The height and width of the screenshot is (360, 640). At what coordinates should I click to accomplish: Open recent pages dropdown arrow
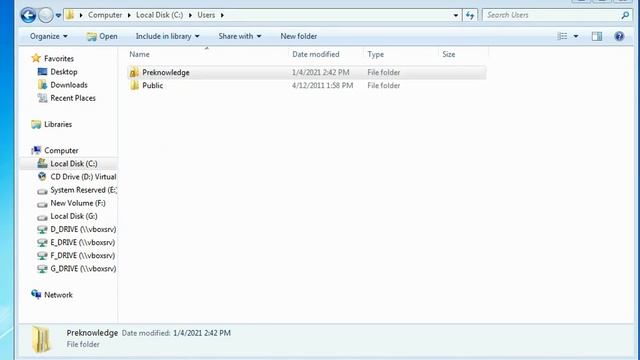pyautogui.click(x=58, y=16)
